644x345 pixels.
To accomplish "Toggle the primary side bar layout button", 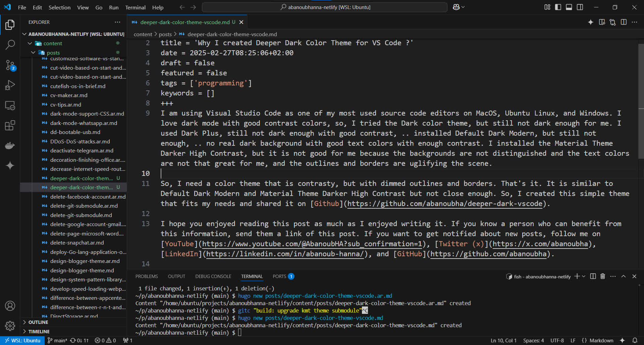I will 558,7.
